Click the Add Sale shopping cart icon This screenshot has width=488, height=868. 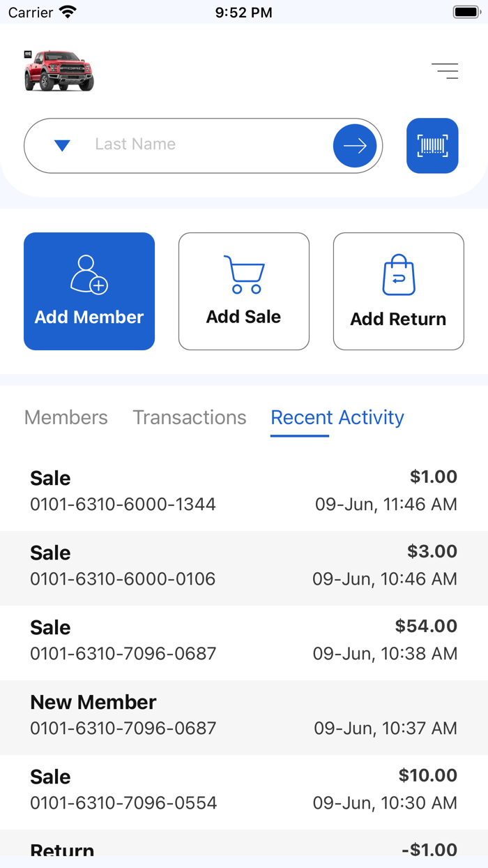(x=244, y=274)
